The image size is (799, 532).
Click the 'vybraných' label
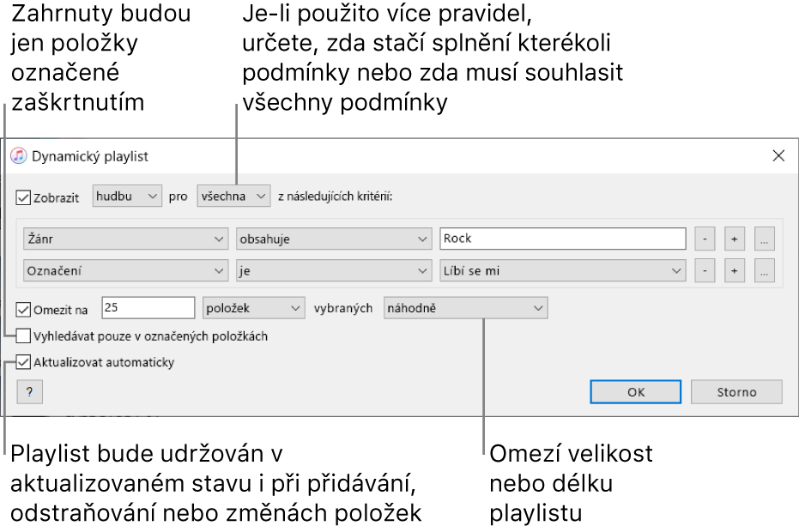click(343, 308)
